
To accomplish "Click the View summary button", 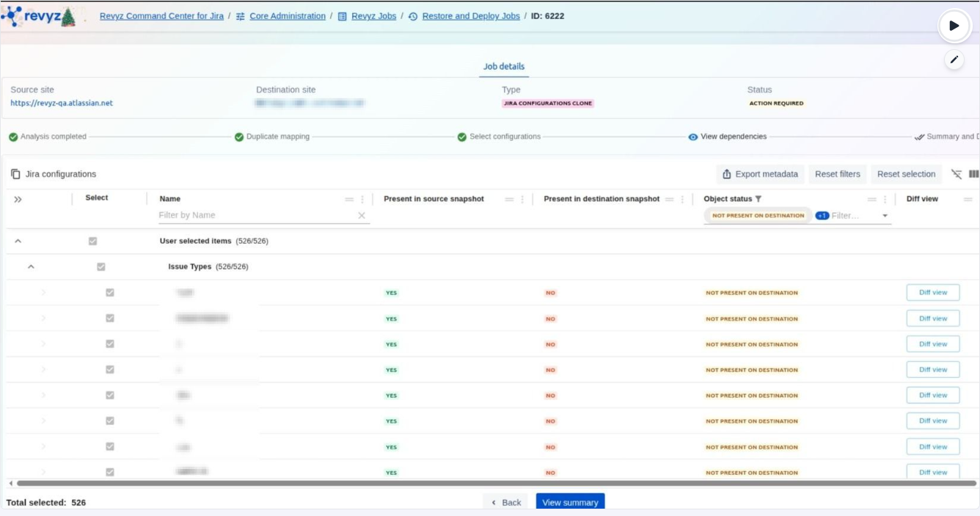I will pos(570,502).
